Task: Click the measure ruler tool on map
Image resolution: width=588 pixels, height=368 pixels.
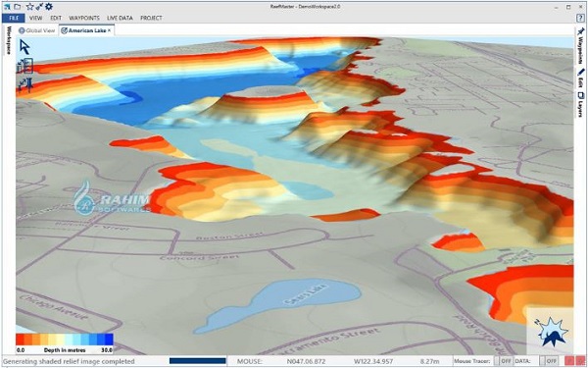Action: 24,66
